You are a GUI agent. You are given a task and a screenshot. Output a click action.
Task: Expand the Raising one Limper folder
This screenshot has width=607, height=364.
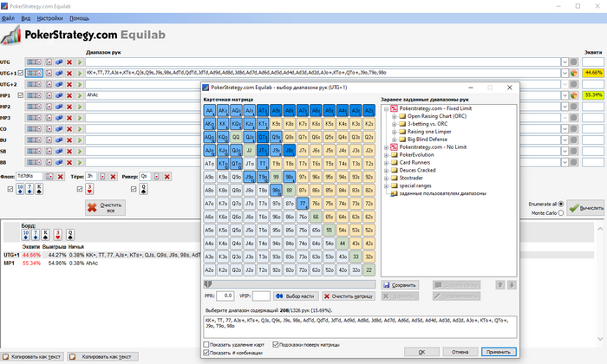point(394,132)
